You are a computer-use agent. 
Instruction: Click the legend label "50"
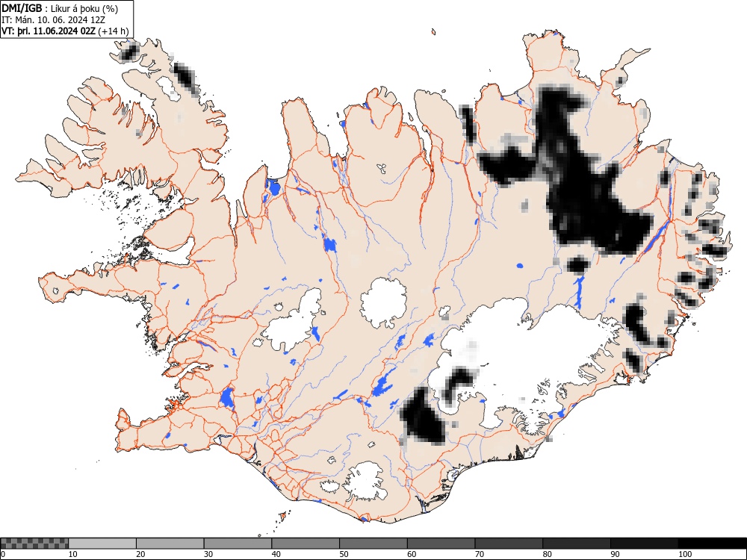[x=344, y=554]
